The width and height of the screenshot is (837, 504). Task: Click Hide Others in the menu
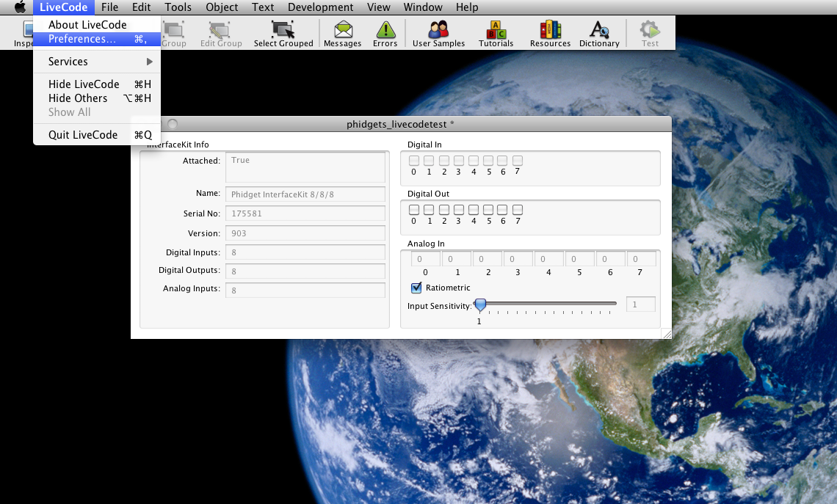(x=78, y=98)
